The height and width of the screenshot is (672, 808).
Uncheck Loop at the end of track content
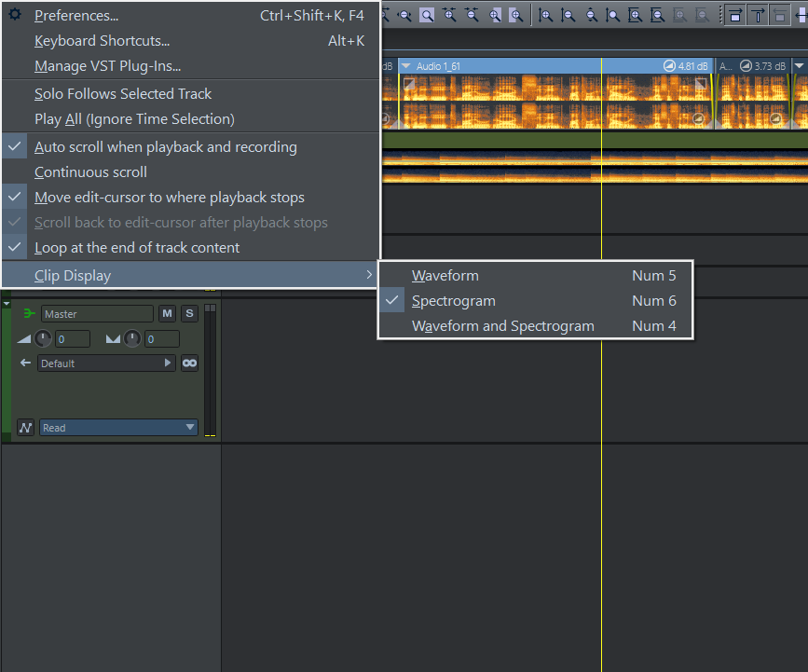coord(137,248)
